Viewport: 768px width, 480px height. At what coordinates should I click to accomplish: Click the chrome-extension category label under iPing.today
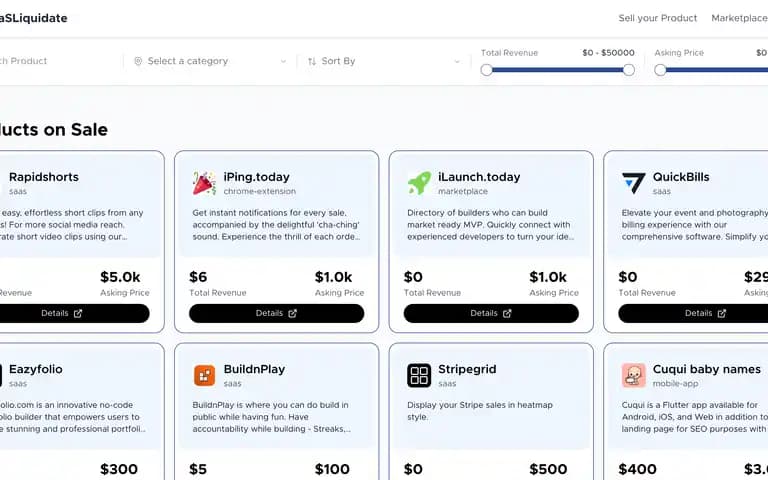[x=260, y=192]
